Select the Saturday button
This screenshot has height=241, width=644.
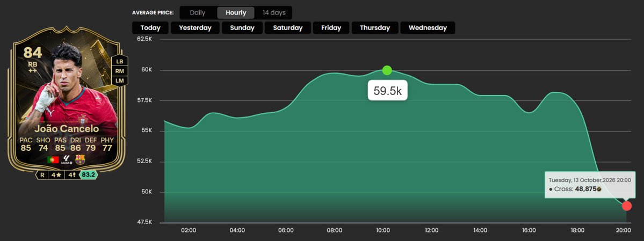(x=287, y=28)
